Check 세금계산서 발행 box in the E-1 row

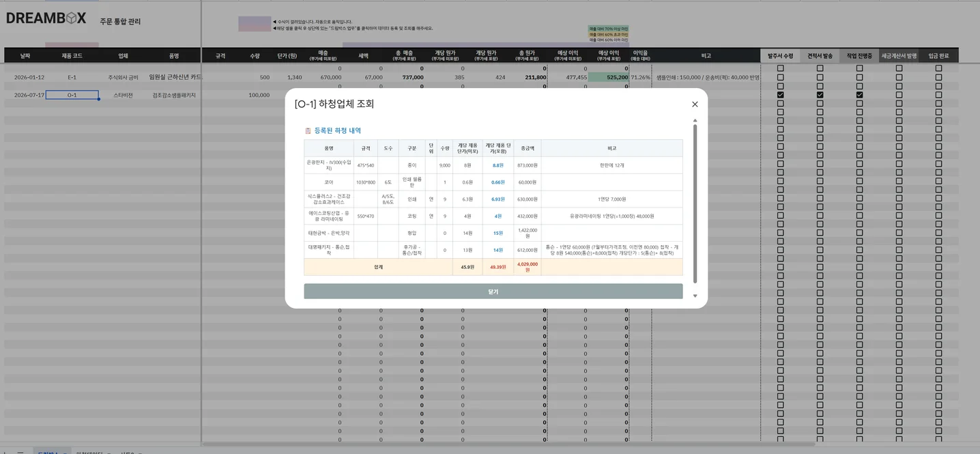pos(899,77)
